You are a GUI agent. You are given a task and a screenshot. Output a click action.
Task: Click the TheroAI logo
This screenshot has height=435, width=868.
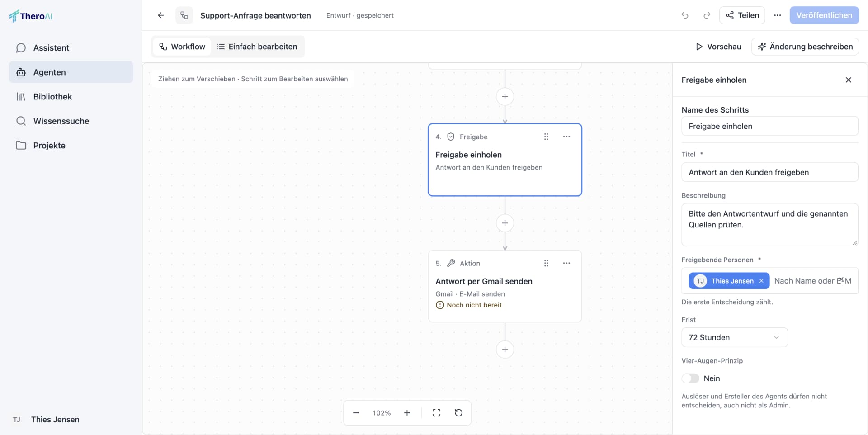click(x=31, y=16)
